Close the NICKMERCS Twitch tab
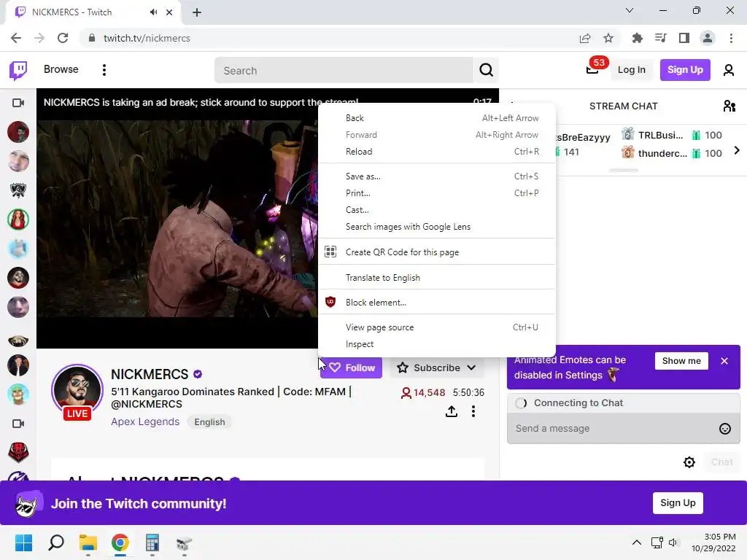 click(x=169, y=12)
